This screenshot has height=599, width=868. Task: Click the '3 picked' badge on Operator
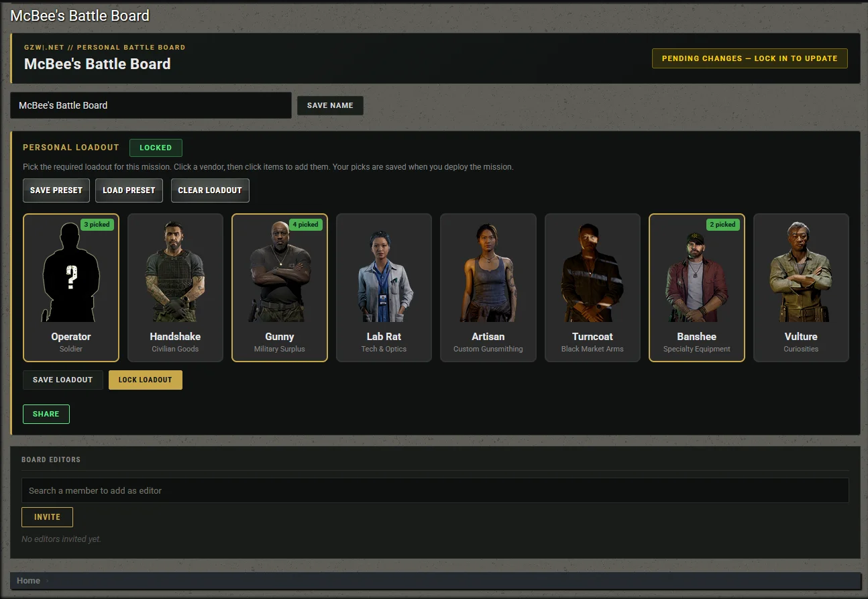pyautogui.click(x=97, y=225)
